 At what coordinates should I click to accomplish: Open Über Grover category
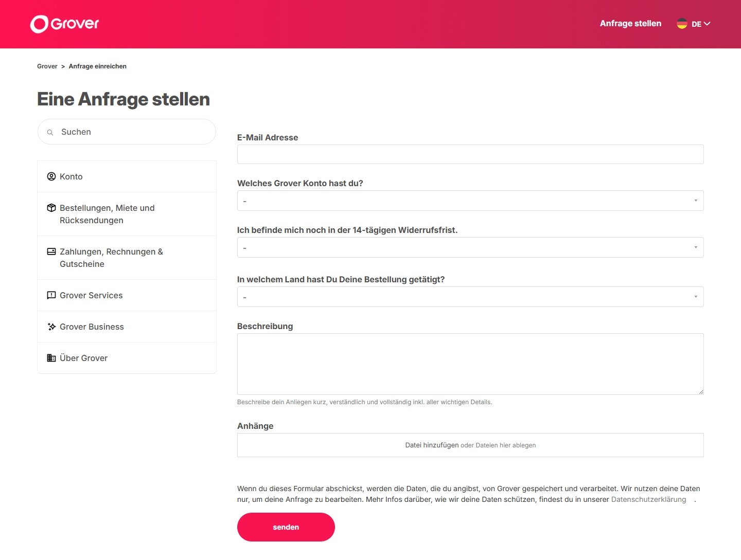point(127,358)
